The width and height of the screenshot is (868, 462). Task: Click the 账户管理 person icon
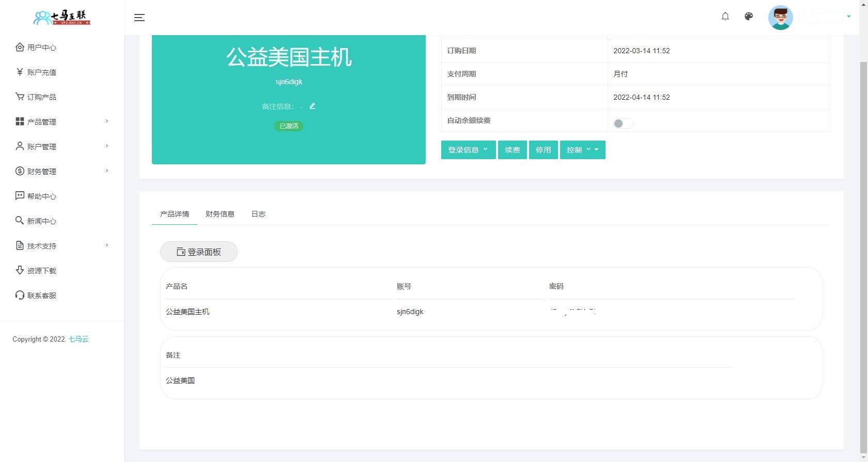pos(20,146)
